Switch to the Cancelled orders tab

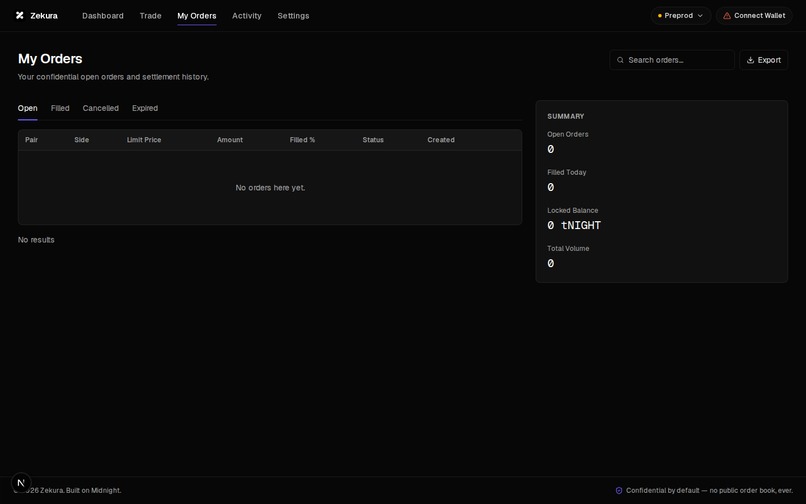tap(101, 108)
